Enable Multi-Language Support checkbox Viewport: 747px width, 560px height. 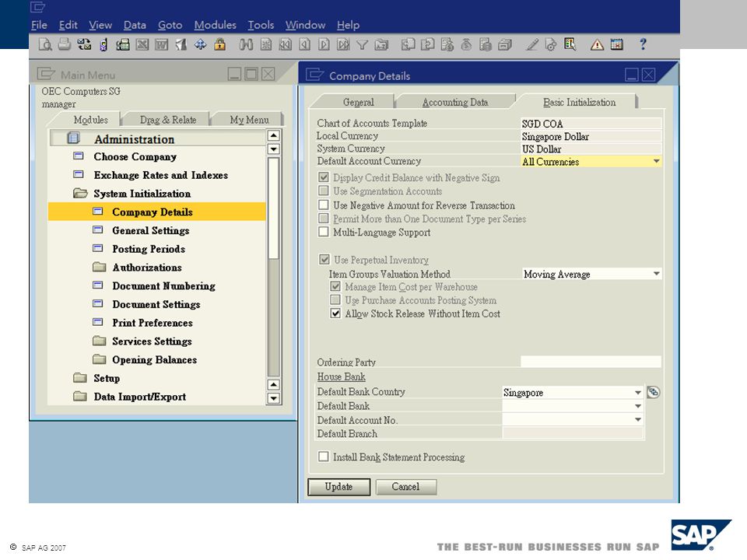324,232
